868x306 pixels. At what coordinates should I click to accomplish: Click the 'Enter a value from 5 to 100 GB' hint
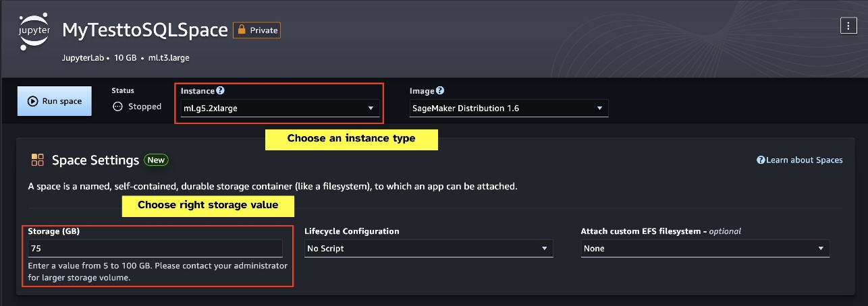pyautogui.click(x=158, y=272)
